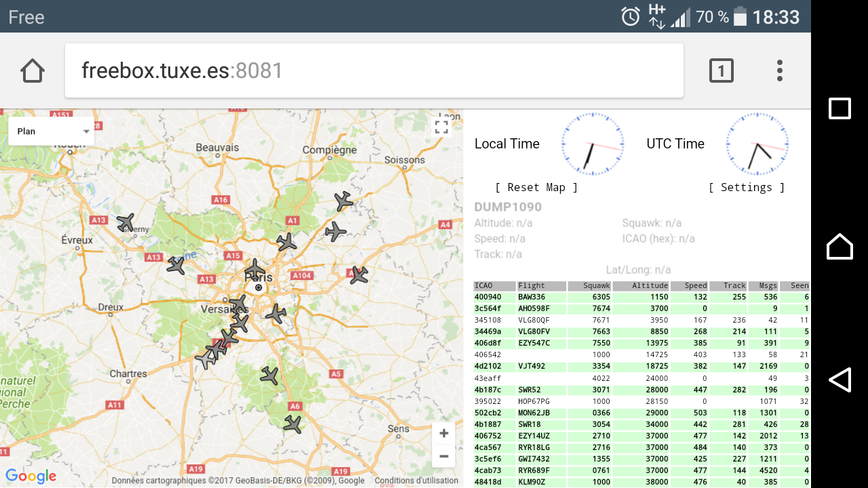868x488 pixels.
Task: Sort table by Msgs column
Action: [764, 286]
